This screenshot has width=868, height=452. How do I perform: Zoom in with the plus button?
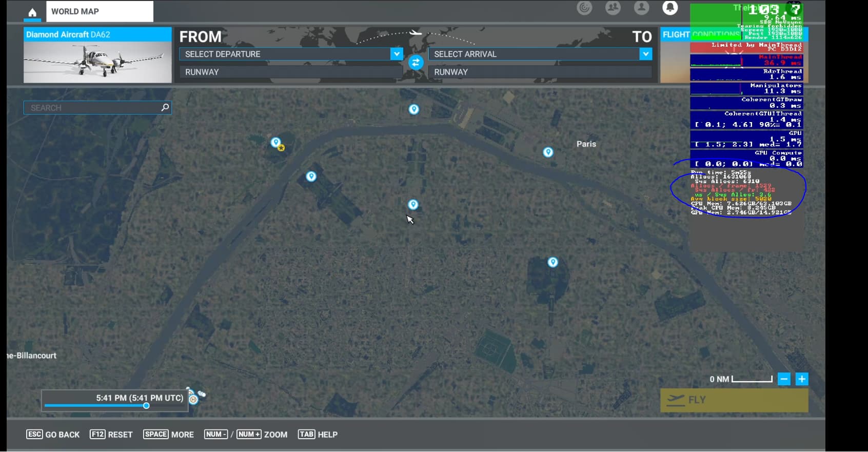[802, 379]
